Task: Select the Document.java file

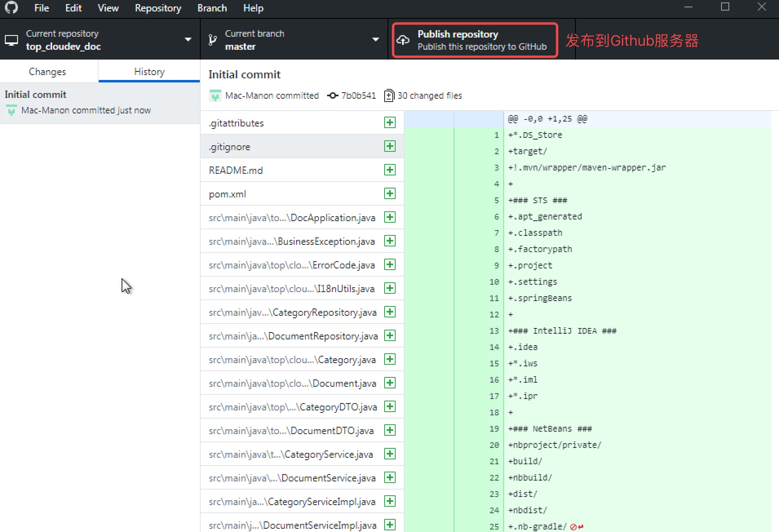Action: 302,383
